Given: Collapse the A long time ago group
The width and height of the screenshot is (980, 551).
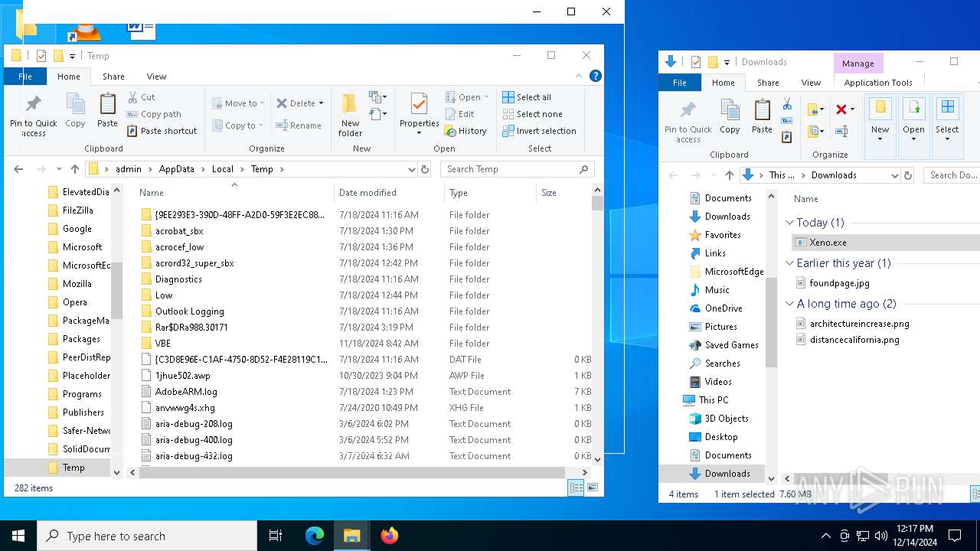Looking at the screenshot, I should [x=790, y=304].
